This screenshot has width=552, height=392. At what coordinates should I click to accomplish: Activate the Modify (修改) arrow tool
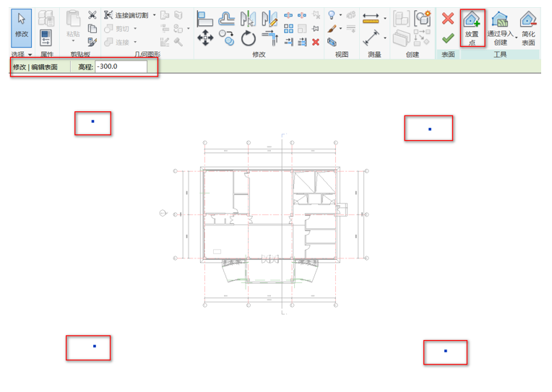(x=22, y=26)
